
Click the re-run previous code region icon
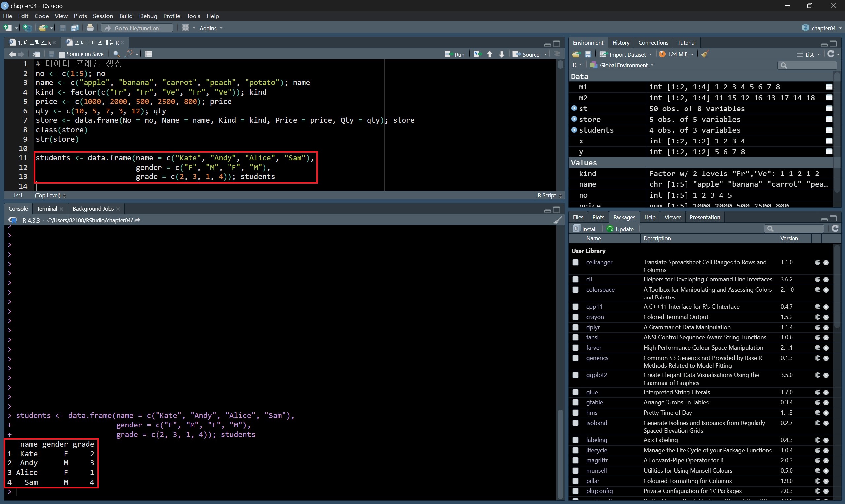coord(477,54)
